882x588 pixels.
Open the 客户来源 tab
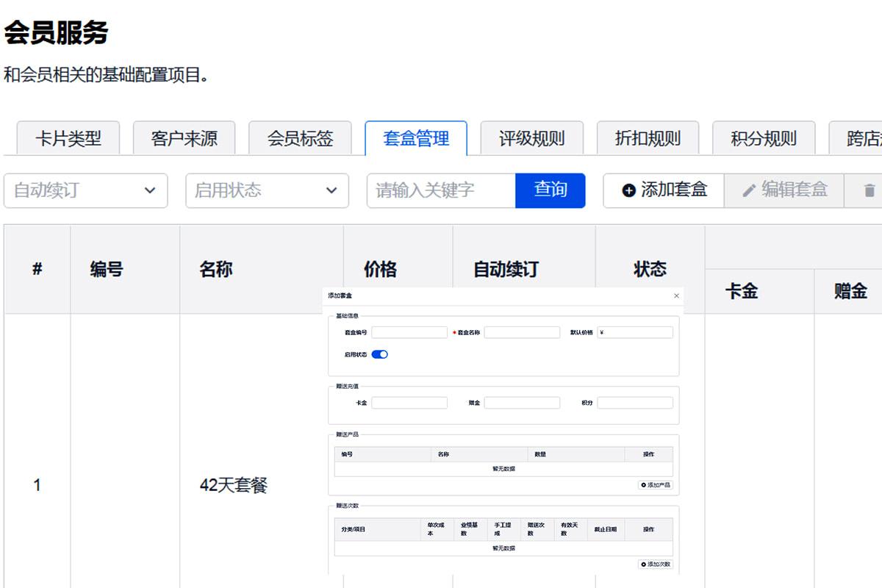(x=184, y=138)
